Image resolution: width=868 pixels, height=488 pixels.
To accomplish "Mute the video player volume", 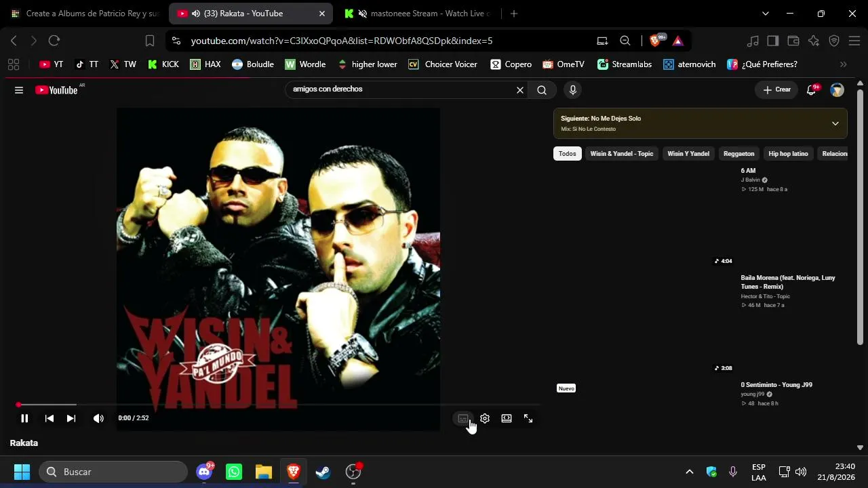I will (99, 418).
